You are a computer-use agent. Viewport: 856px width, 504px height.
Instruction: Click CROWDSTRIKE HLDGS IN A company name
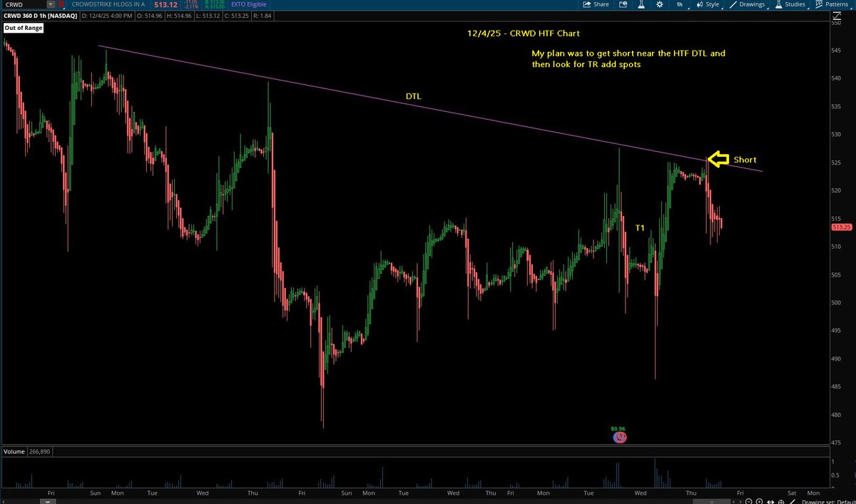(x=108, y=4)
